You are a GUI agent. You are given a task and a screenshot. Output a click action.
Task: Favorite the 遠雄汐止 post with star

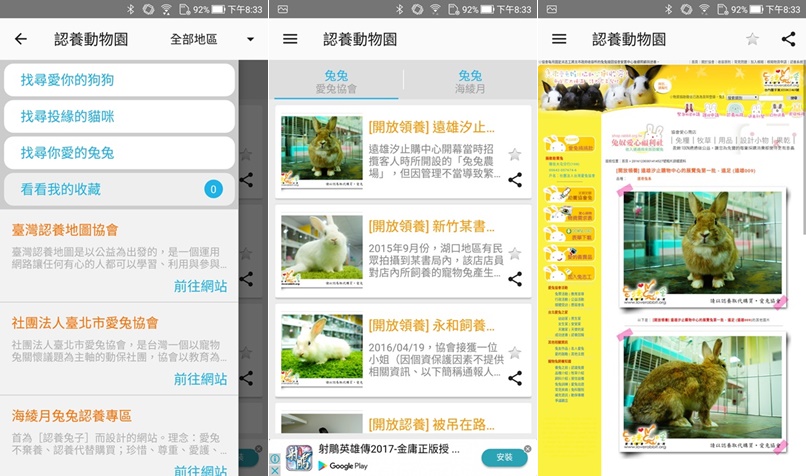[x=515, y=154]
